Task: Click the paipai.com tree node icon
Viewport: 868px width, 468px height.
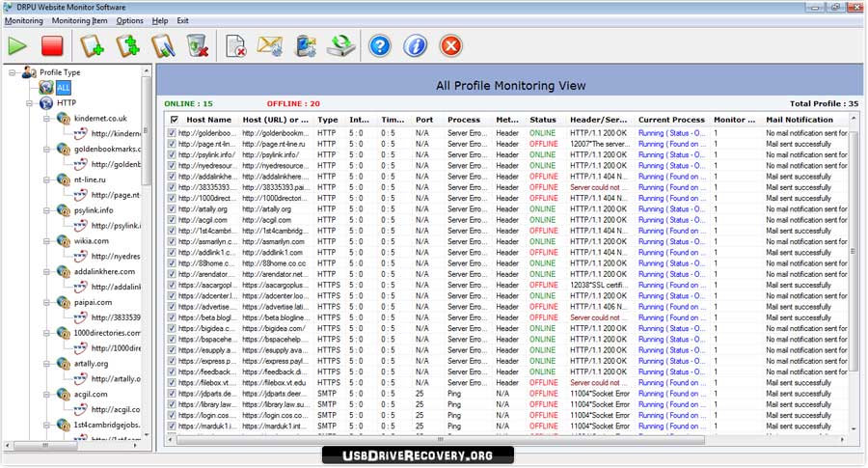Action: pos(64,302)
